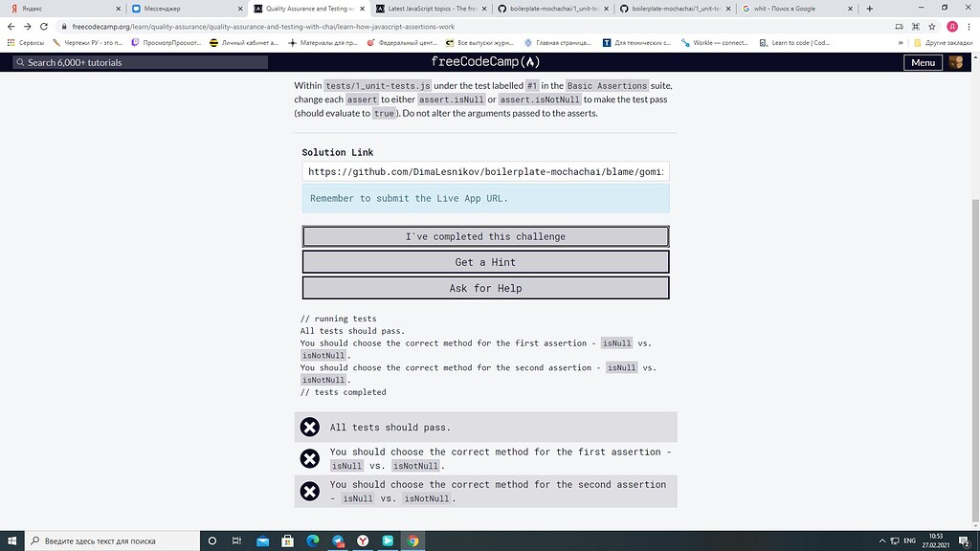
Task: Launch Telegram from the taskbar
Action: pos(337,540)
